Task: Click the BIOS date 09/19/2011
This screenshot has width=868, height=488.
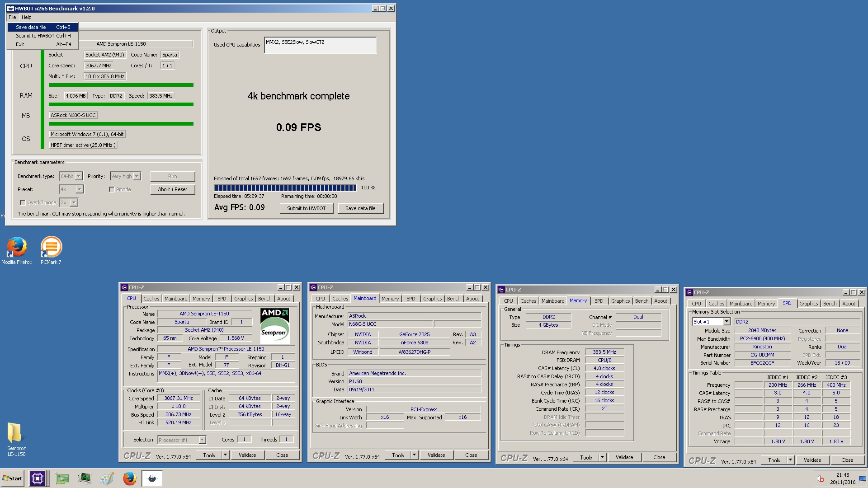Action: (x=414, y=389)
